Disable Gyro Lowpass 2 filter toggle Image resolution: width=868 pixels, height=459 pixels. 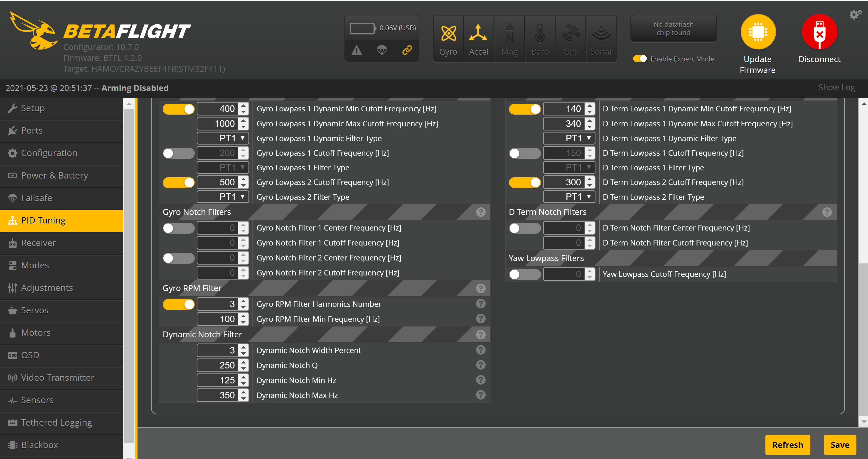click(179, 183)
